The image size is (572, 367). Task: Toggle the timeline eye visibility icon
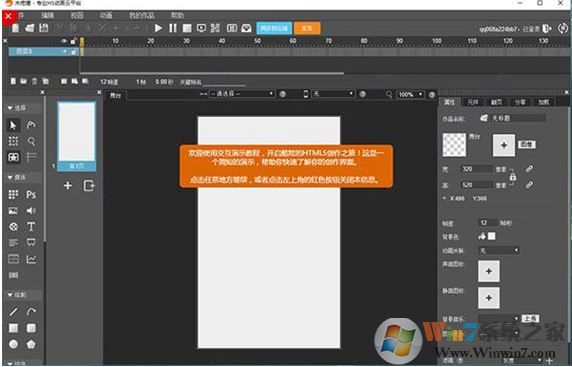[64, 41]
